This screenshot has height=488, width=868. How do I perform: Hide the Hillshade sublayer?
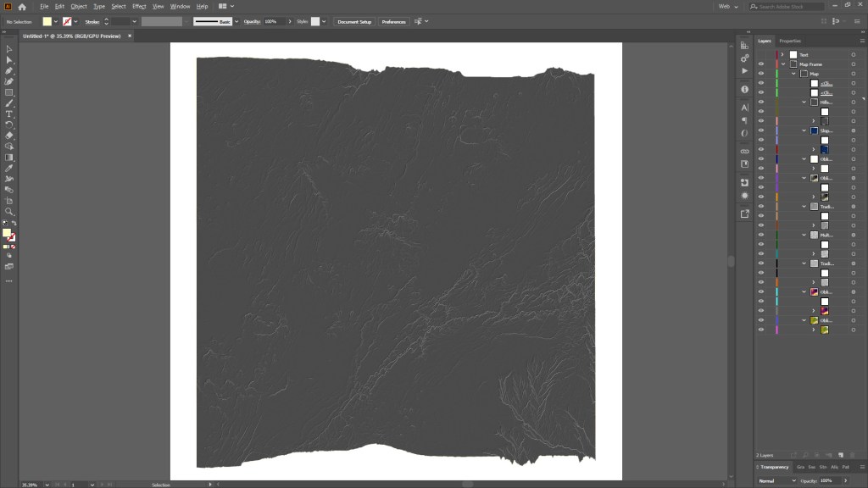[760, 102]
